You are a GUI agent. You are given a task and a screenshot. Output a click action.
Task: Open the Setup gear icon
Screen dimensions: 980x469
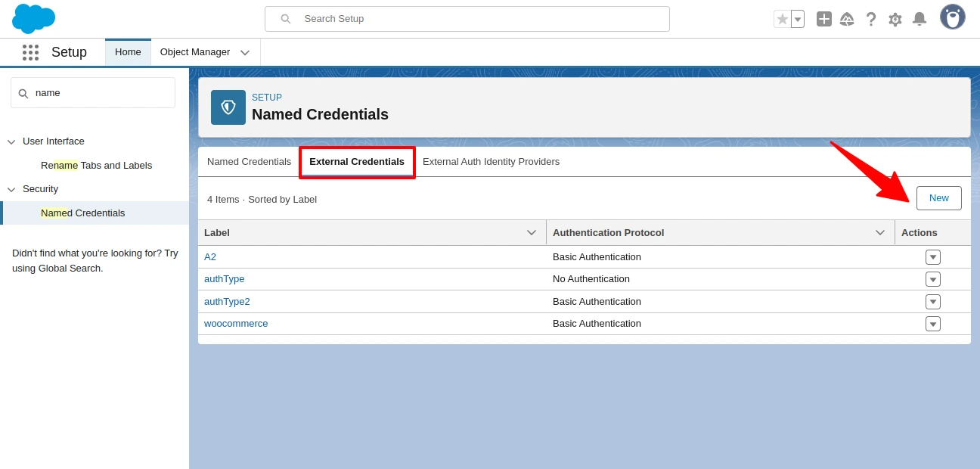click(895, 19)
